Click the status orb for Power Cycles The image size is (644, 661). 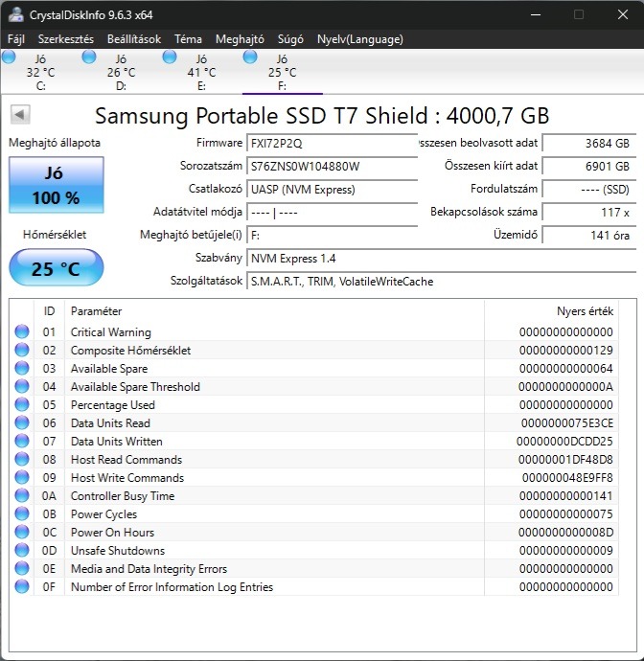tap(22, 513)
